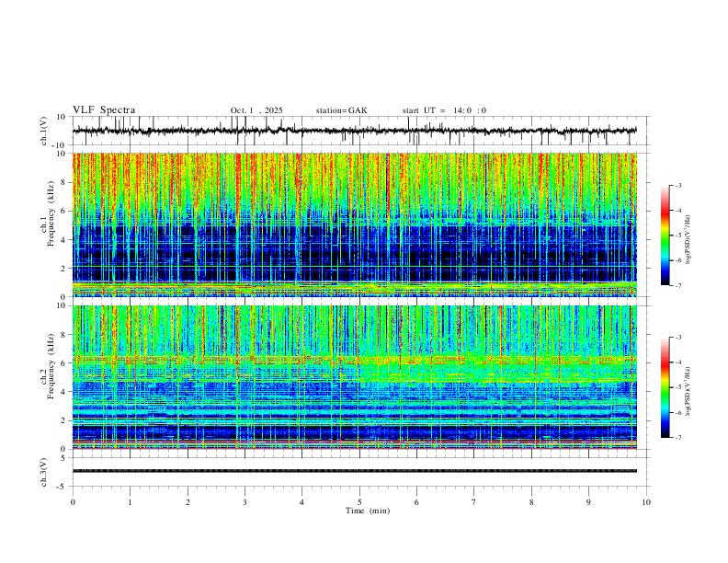The width and height of the screenshot is (728, 563).
Task: Click "-5" tick on ch.2 color bar
Action: click(x=677, y=387)
